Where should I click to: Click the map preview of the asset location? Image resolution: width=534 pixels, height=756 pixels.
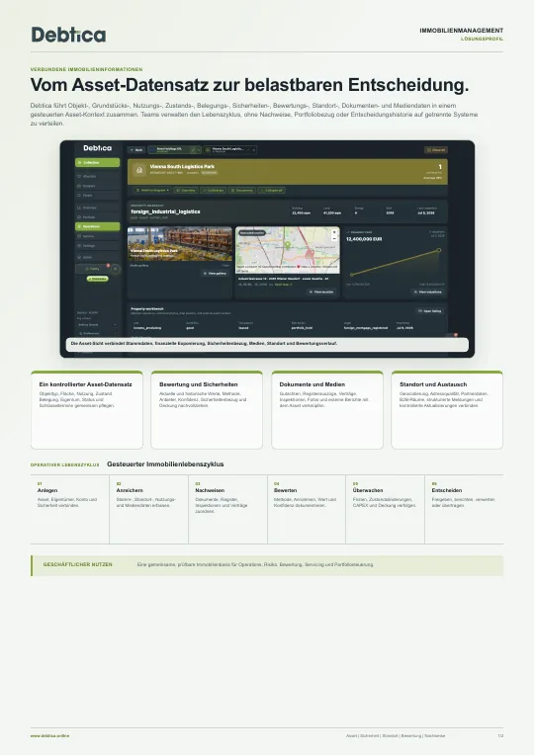(288, 250)
